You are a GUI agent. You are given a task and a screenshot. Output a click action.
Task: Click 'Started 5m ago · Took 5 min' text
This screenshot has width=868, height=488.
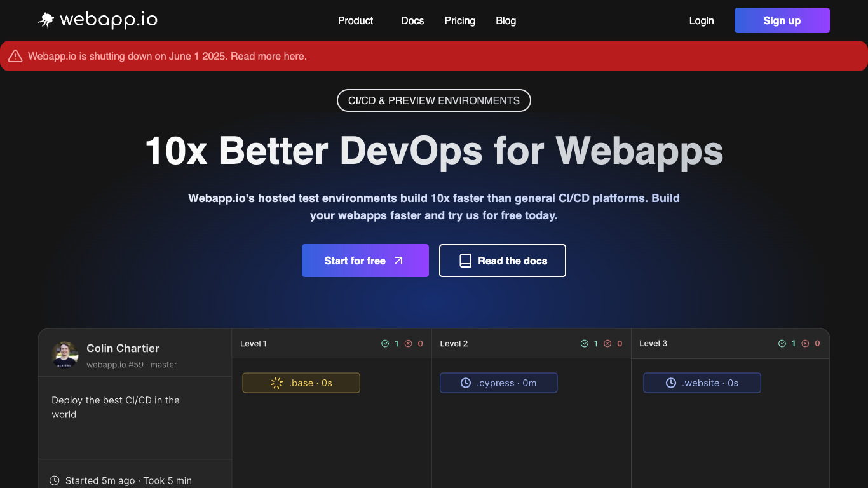click(128, 480)
